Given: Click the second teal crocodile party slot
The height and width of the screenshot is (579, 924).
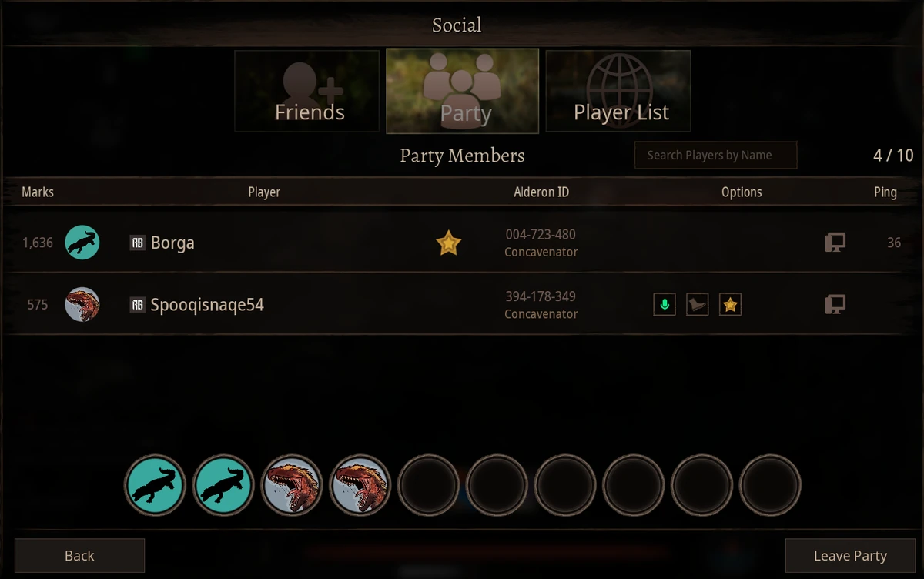Looking at the screenshot, I should (223, 485).
